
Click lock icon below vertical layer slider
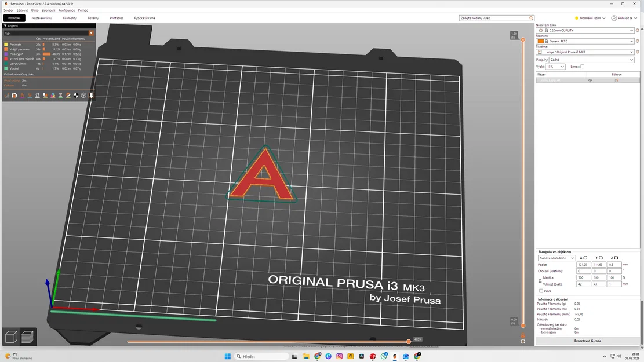coord(523,335)
